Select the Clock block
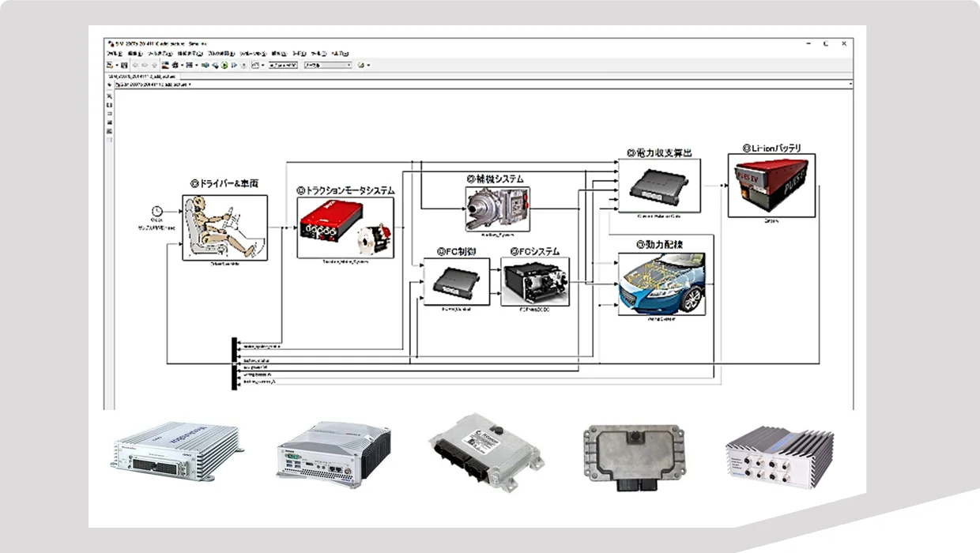 (x=156, y=210)
